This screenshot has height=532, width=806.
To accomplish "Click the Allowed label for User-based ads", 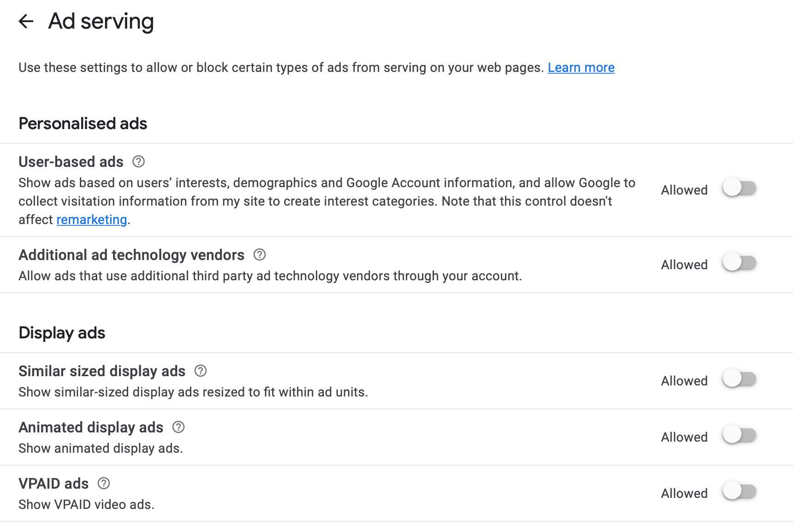I will tap(684, 190).
